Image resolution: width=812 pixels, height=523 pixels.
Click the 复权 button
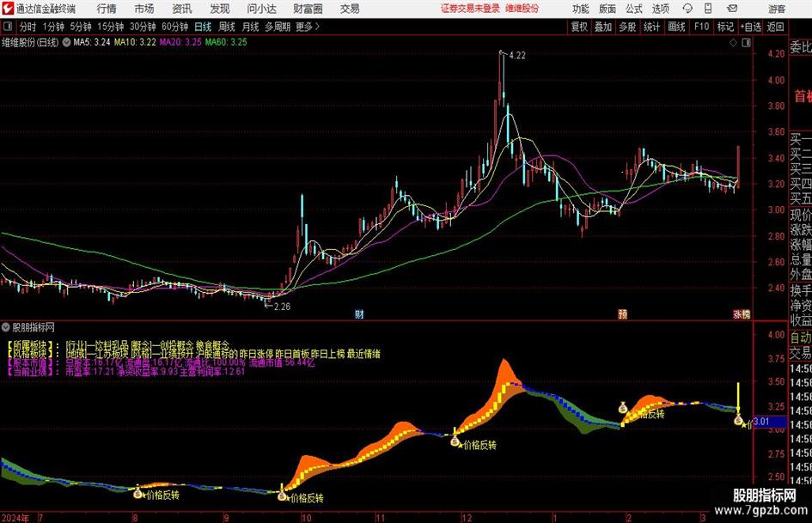tap(579, 27)
